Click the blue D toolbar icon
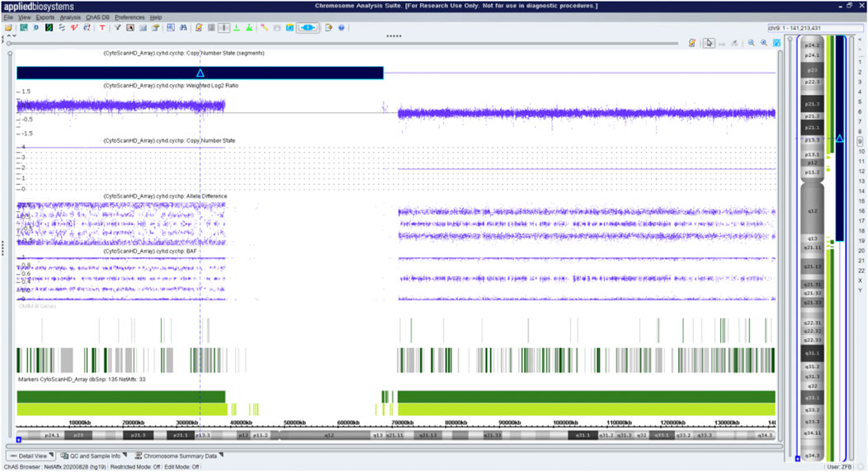This screenshot has width=868, height=472. pos(36,28)
